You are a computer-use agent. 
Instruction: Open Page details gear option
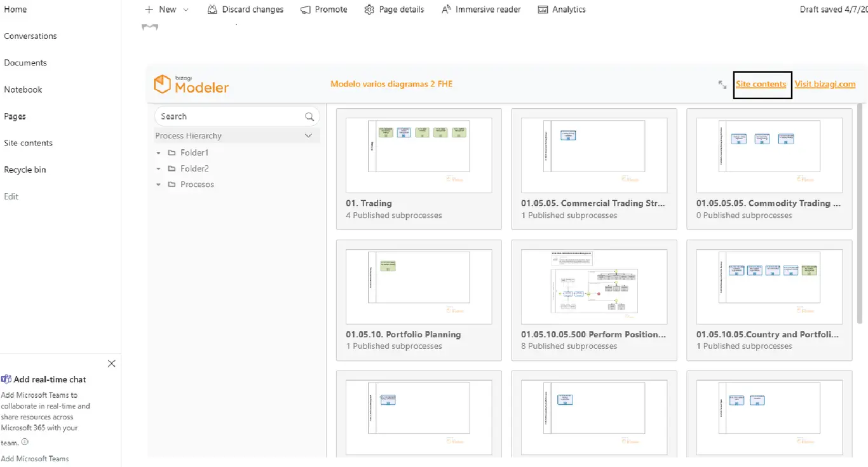[x=395, y=10]
